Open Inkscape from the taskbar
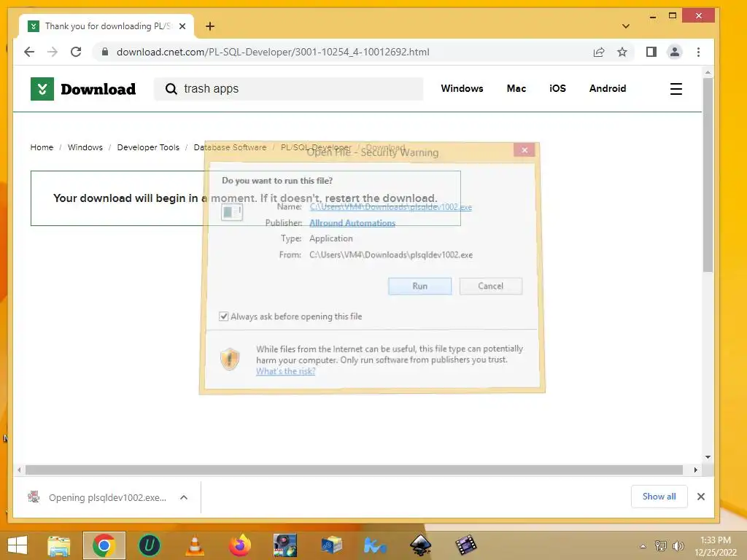747x560 pixels. point(420,545)
